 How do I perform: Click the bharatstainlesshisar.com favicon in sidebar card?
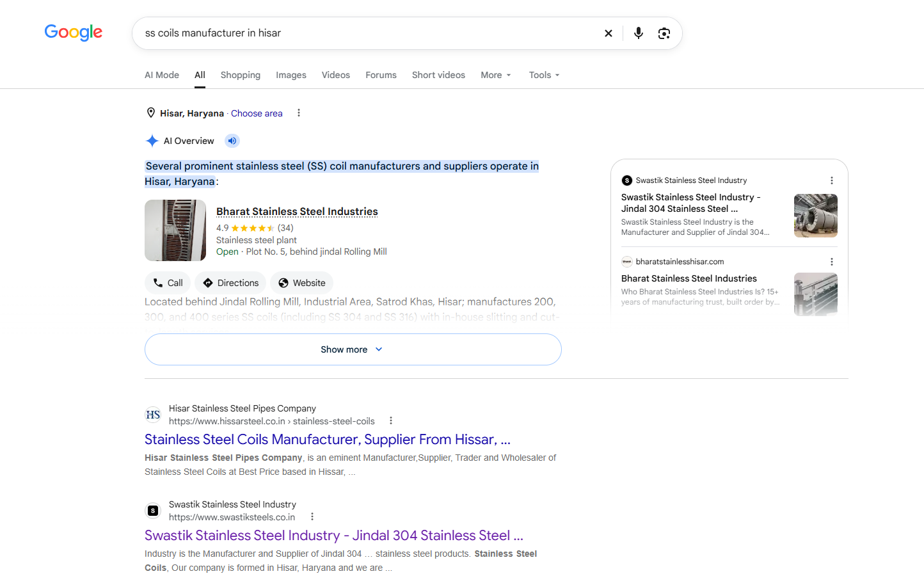627,262
